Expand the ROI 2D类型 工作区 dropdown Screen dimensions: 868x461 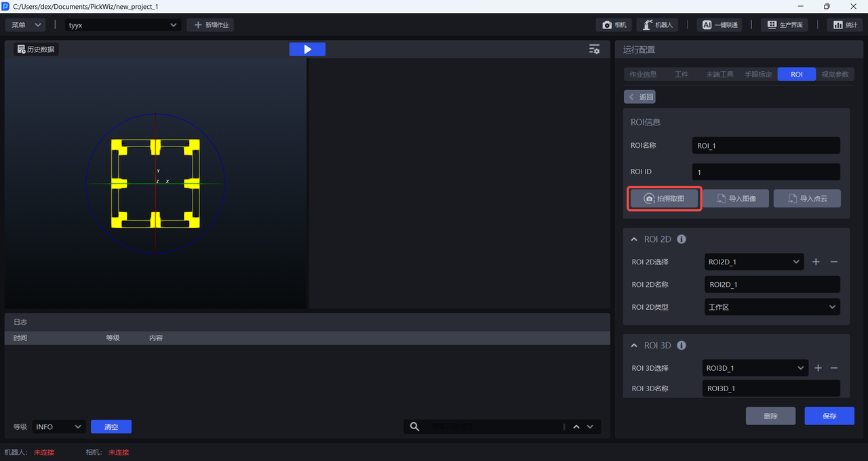[772, 307]
